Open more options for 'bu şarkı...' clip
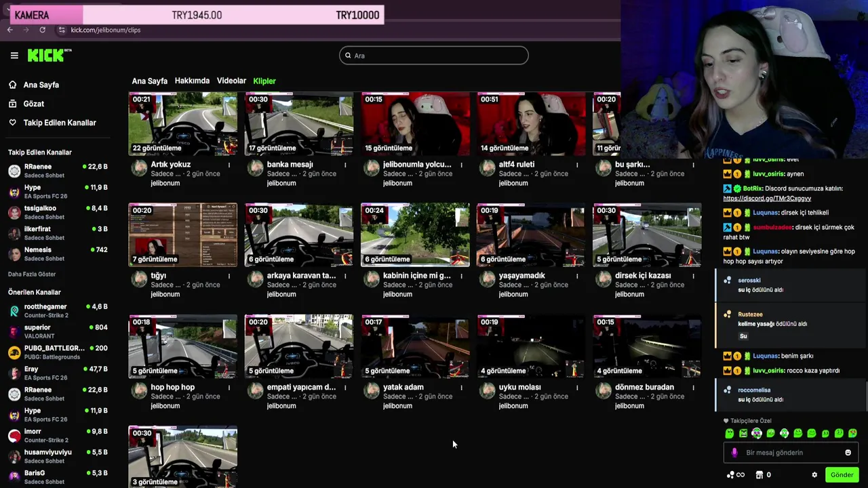This screenshot has width=868, height=488. (x=693, y=165)
